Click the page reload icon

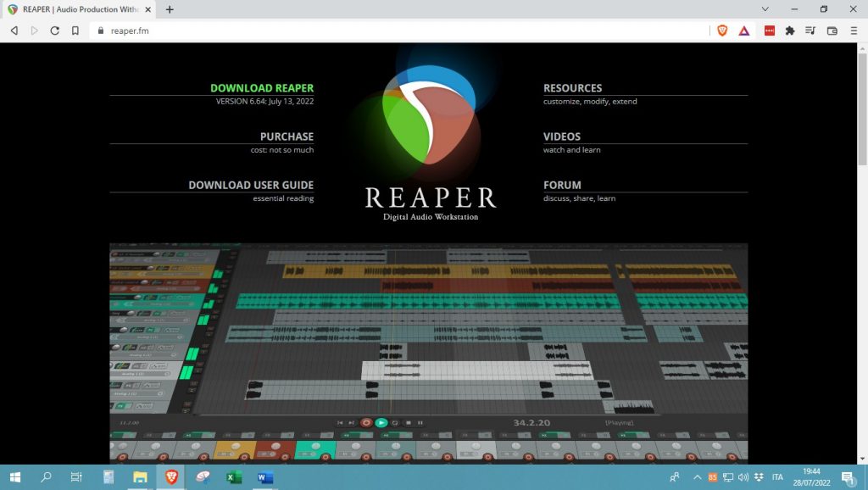pyautogui.click(x=53, y=30)
